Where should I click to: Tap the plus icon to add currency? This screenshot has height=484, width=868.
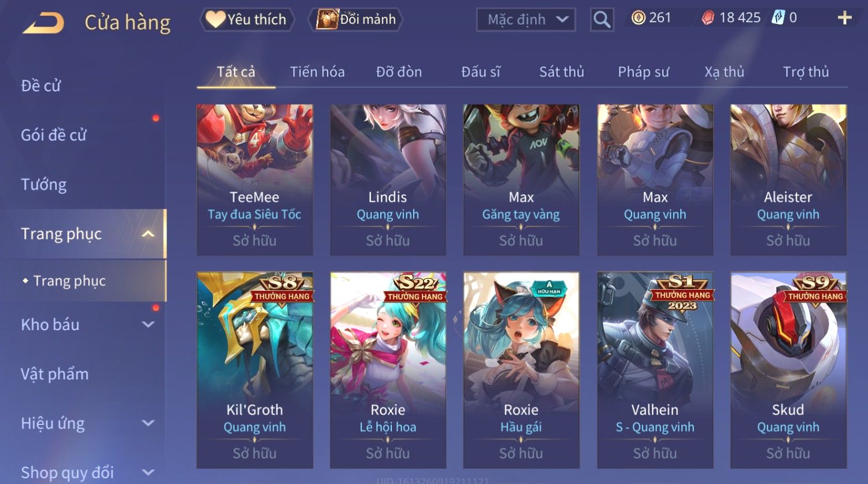pyautogui.click(x=844, y=18)
